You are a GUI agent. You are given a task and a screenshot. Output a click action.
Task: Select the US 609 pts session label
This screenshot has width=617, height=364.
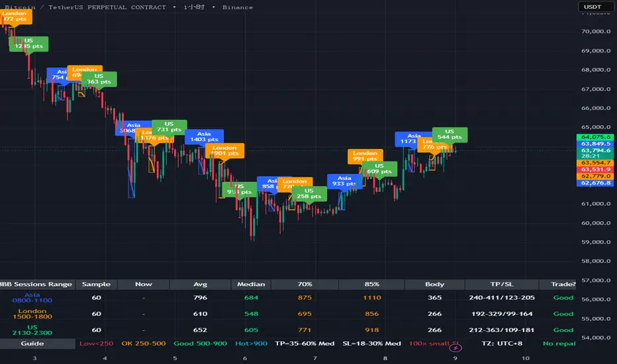pos(379,169)
